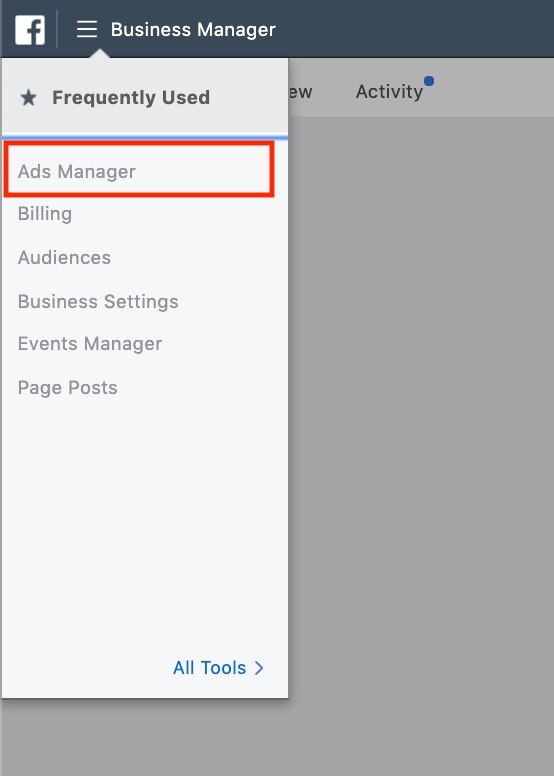Click the chevron arrow next to All Tools
The height and width of the screenshot is (776, 554).
point(259,668)
